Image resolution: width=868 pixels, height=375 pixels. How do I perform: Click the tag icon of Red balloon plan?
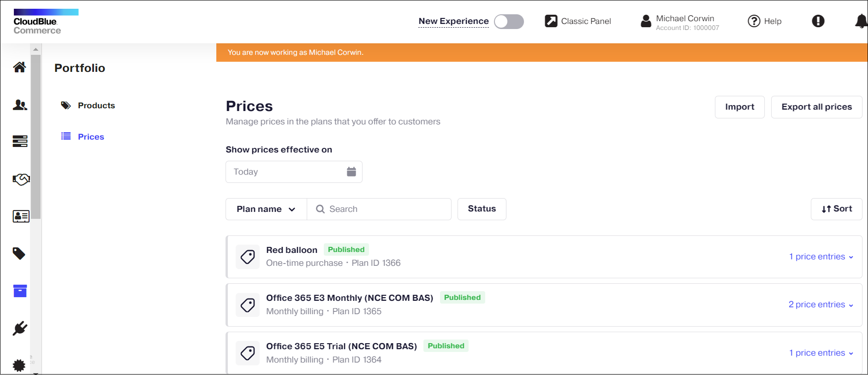[x=248, y=257]
